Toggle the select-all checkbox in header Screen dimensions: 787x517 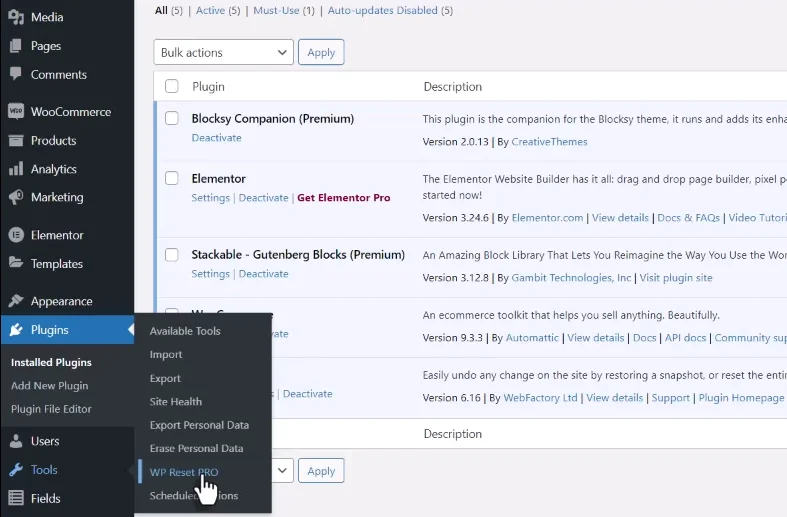[172, 87]
